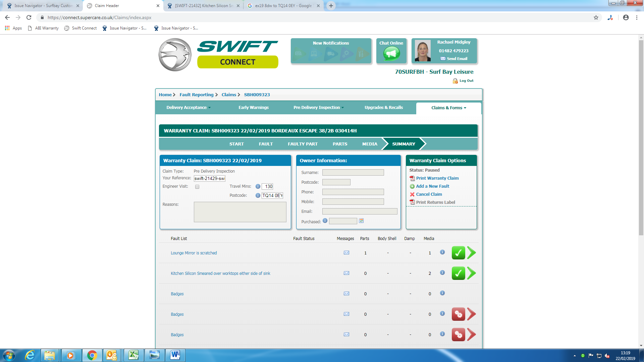Click the info icon next to Travel Mins
This screenshot has height=362, width=644.
pos(258,186)
